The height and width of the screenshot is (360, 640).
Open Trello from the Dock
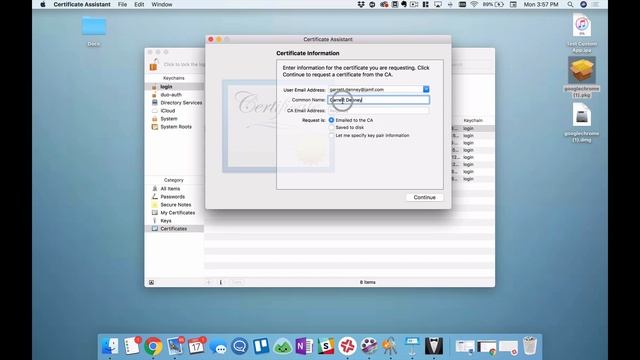tap(261, 346)
